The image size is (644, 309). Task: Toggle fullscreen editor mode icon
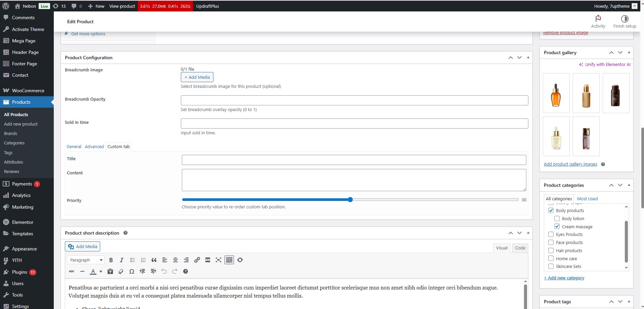click(x=218, y=260)
